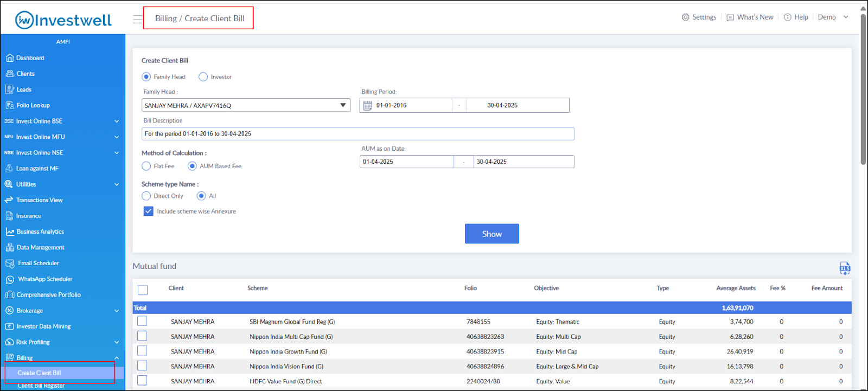
Task: Click the Business Analytics chart icon
Action: [9, 232]
